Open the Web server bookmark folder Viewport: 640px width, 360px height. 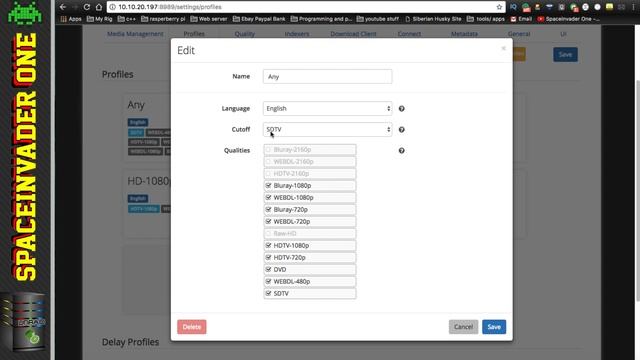[x=209, y=19]
